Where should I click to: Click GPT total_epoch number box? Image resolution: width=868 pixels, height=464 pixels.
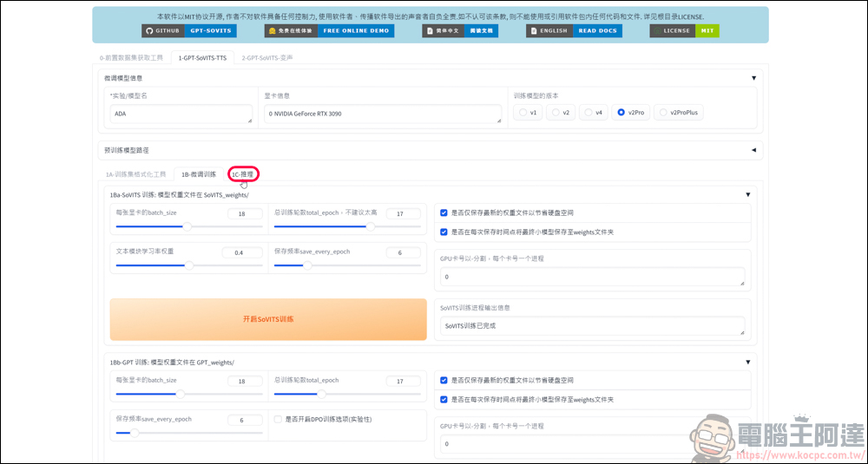click(403, 381)
